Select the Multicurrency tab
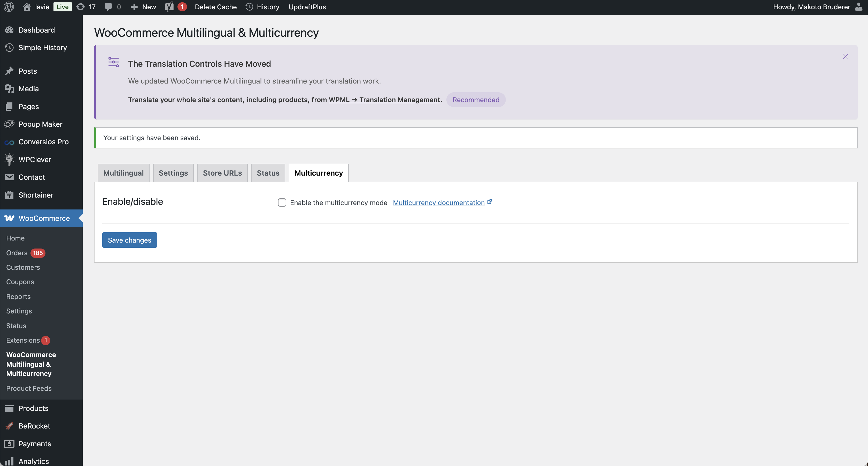Viewport: 868px width, 466px height. point(319,173)
